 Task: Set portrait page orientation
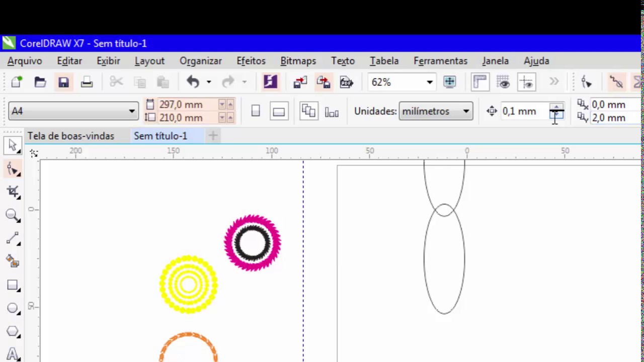point(256,111)
